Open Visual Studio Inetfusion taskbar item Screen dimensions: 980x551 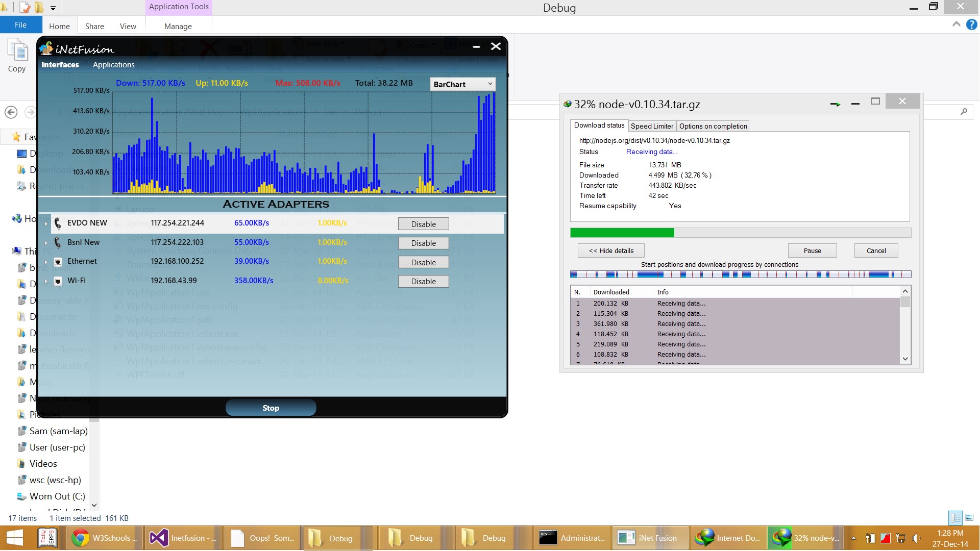[x=183, y=538]
